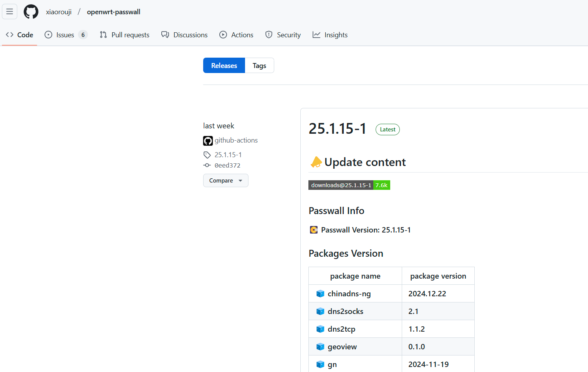Open the Security tab
This screenshot has height=372, width=588.
283,35
